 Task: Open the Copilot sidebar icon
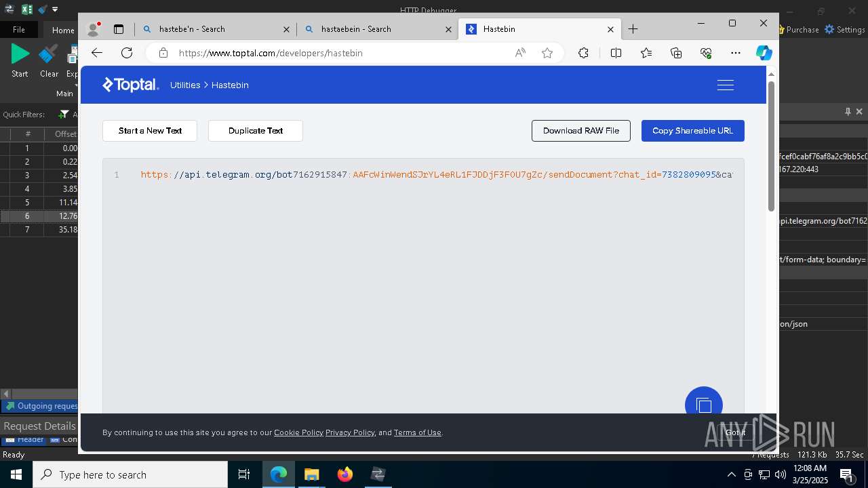pyautogui.click(x=764, y=53)
